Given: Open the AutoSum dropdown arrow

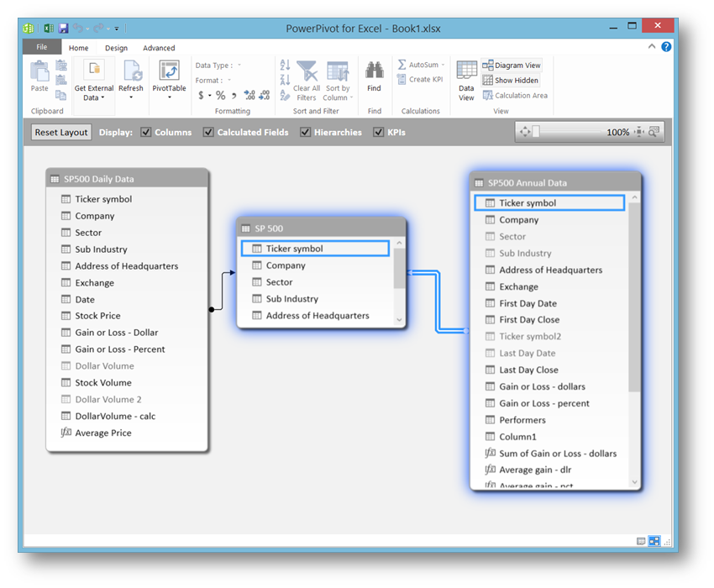Looking at the screenshot, I should click(x=443, y=65).
